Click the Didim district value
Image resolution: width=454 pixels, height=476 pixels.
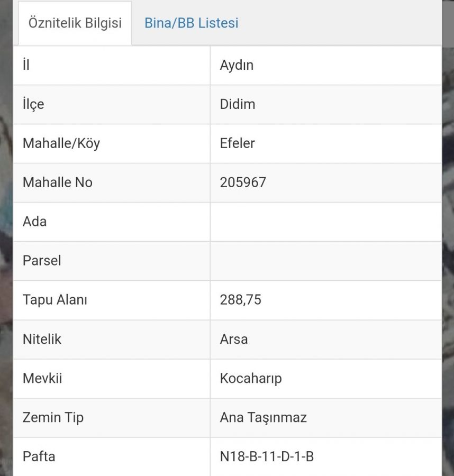tap(238, 104)
